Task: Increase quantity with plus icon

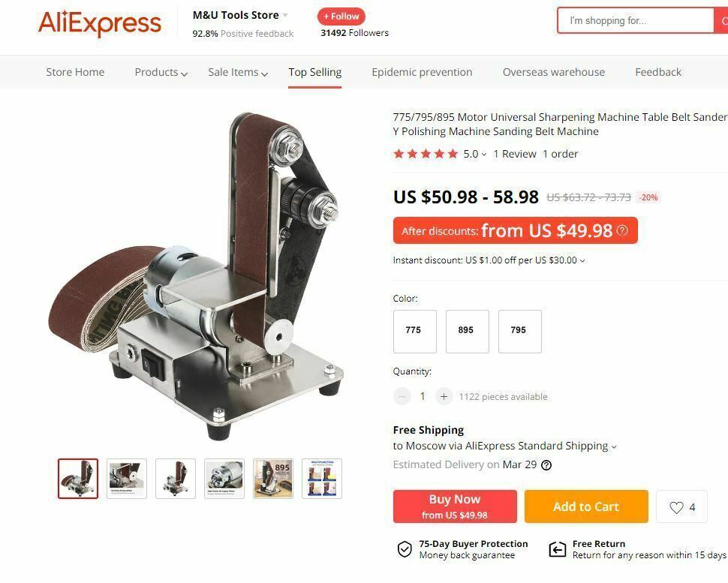Action: coord(444,396)
